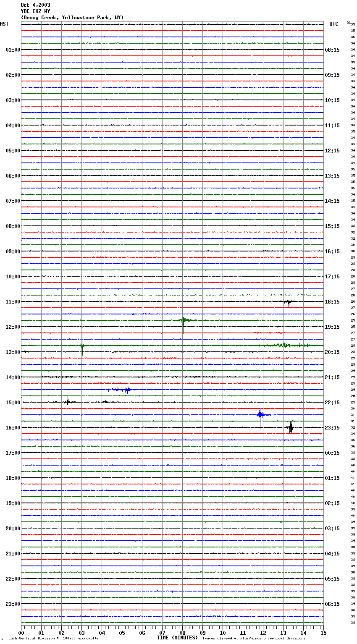
Task: Select the 12:00 MST row label
Action: pyautogui.click(x=13, y=327)
